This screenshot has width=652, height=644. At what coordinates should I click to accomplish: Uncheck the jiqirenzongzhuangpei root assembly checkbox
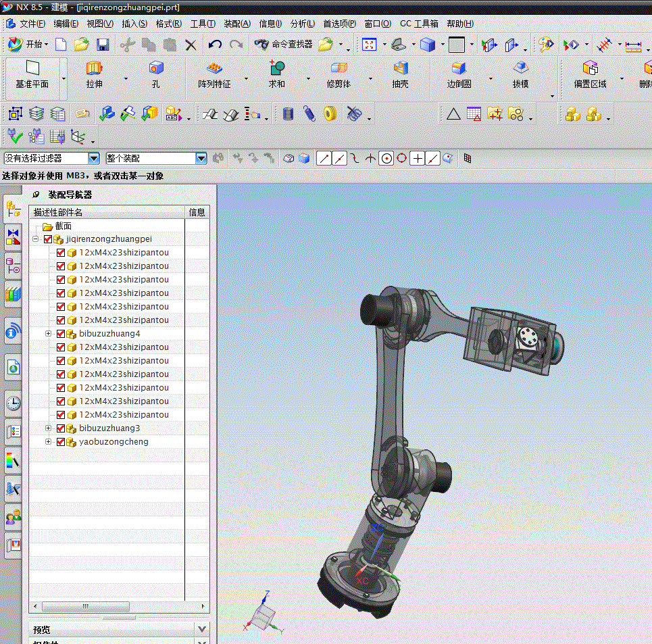click(x=48, y=239)
